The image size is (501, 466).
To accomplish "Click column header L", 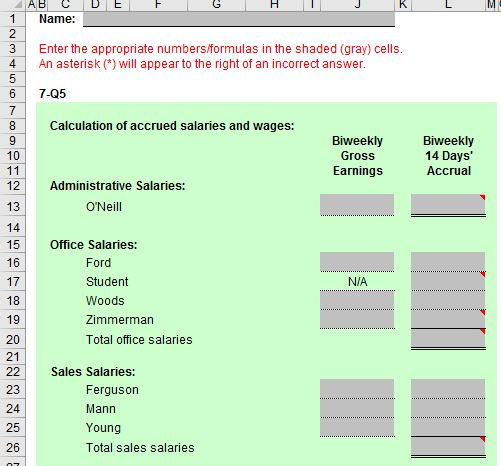I will pyautogui.click(x=448, y=5).
